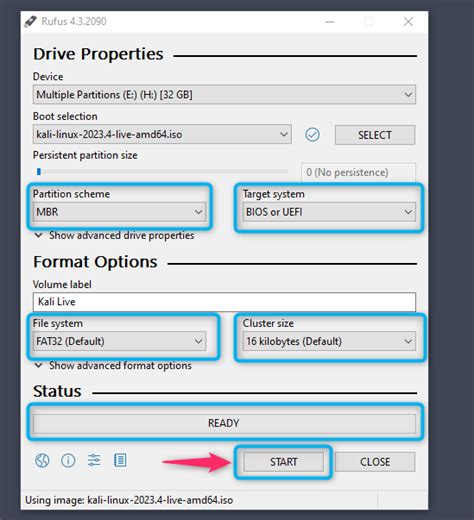Open the Boot selection dropdown

(162, 135)
